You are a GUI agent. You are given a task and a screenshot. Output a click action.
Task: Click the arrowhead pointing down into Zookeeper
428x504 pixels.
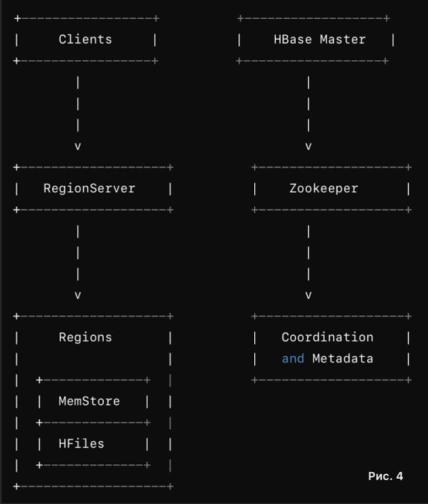(x=308, y=146)
